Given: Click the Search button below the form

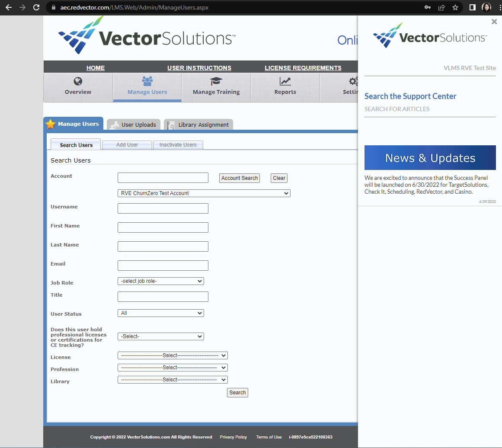Looking at the screenshot, I should (237, 393).
